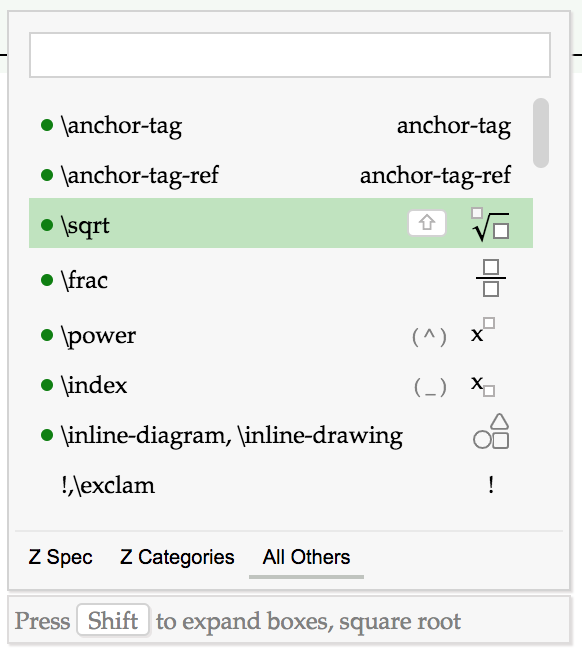Image resolution: width=582 pixels, height=654 pixels.
Task: Select the \anchor-tag entry
Action: point(281,125)
